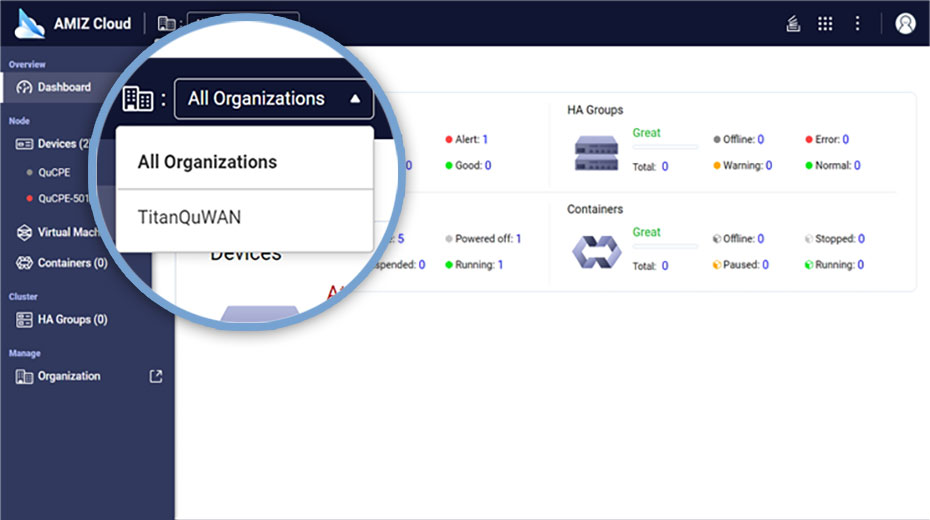
Task: Choose All Organizations option in list
Action: tap(207, 162)
